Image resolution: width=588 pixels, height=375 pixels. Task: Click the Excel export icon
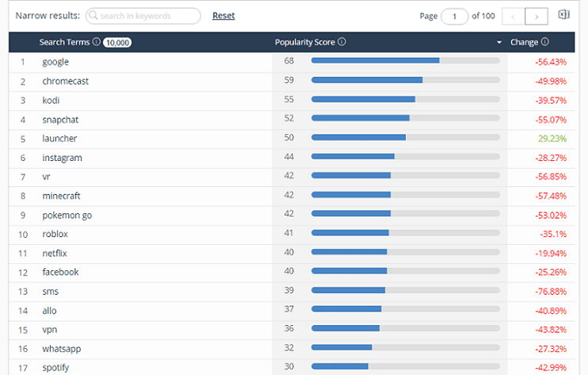(x=563, y=14)
